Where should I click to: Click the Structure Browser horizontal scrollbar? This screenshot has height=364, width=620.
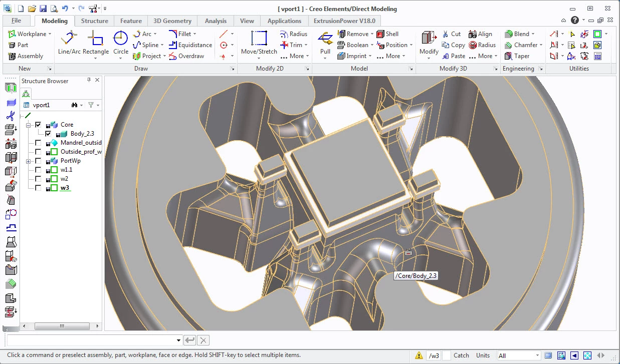click(x=61, y=326)
